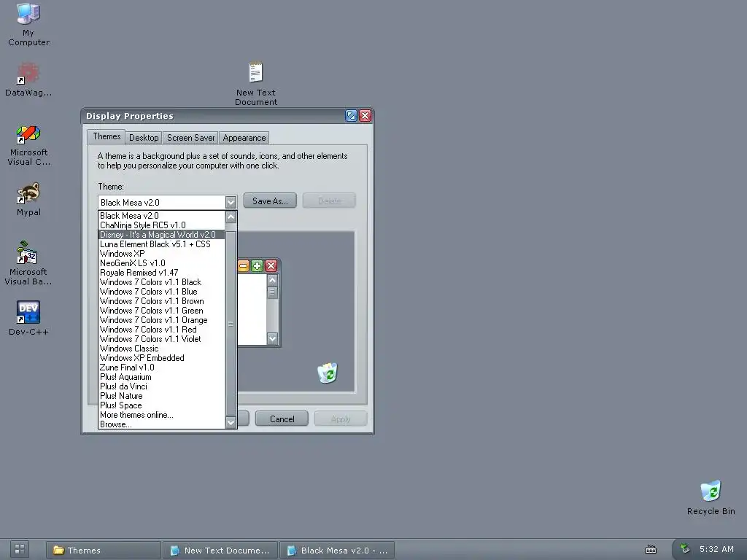This screenshot has height=560, width=747.
Task: Select the Microsoft Visual C... desktop shortcut
Action: (28, 145)
